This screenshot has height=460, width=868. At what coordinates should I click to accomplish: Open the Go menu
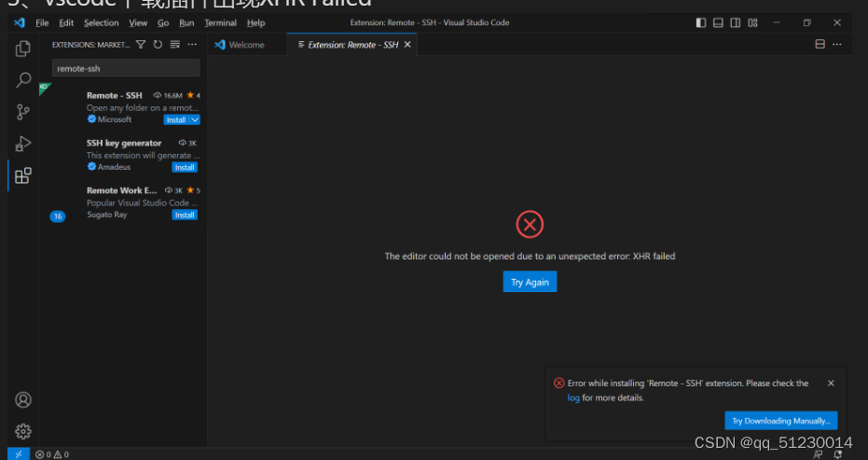163,22
